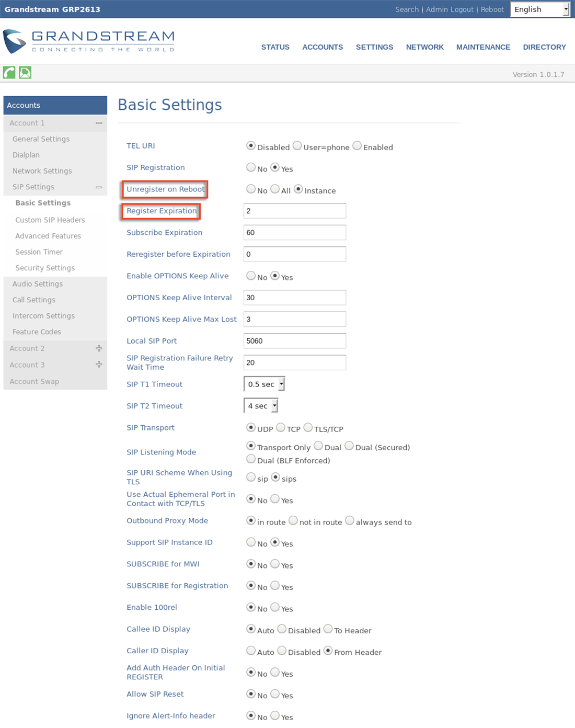Set Support SIP Instance ID to No

(x=251, y=542)
